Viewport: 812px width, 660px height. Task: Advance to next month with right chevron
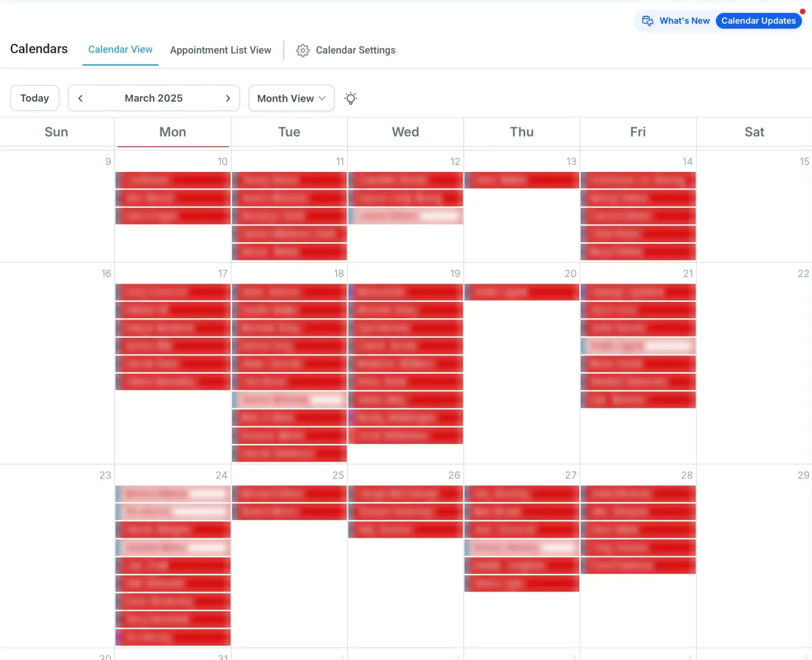[228, 98]
